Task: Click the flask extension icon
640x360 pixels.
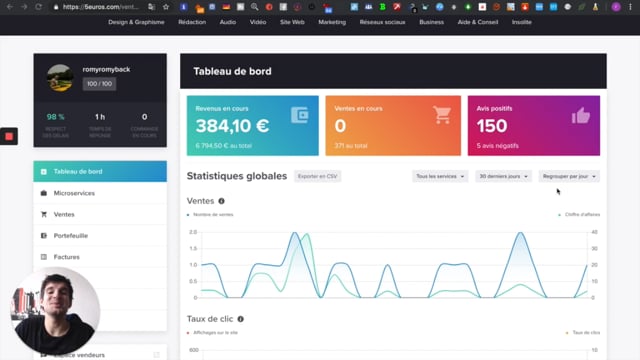Action: click(595, 7)
